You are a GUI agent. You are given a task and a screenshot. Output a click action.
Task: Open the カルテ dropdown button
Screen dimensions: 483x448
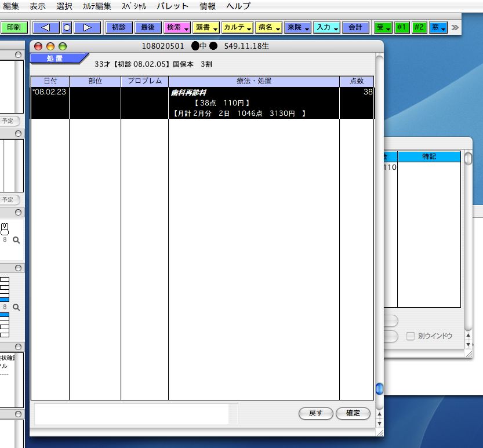pos(237,27)
